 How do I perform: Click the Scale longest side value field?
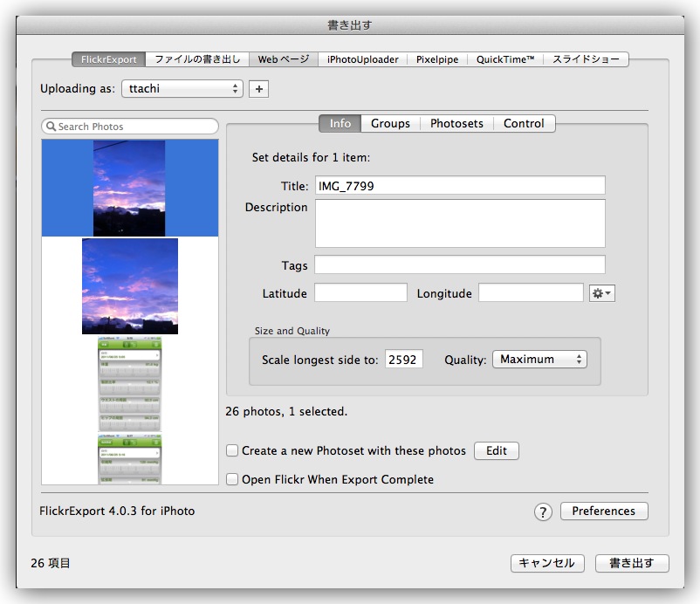tap(403, 360)
